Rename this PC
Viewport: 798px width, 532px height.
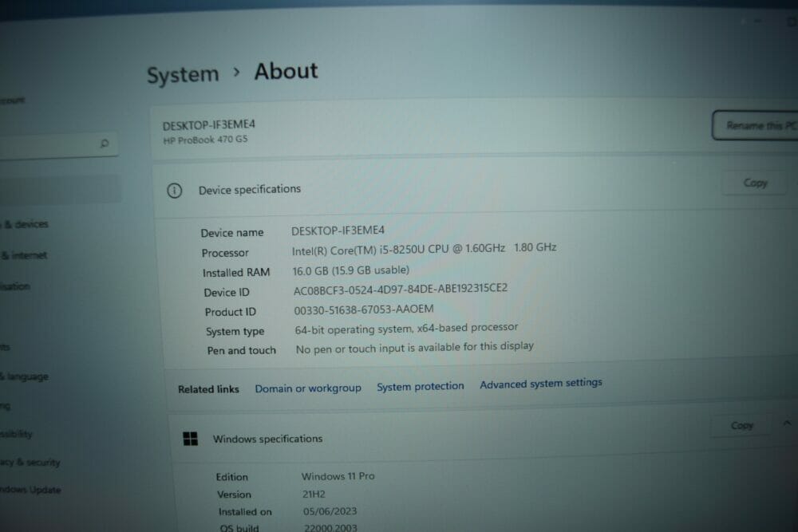(755, 125)
